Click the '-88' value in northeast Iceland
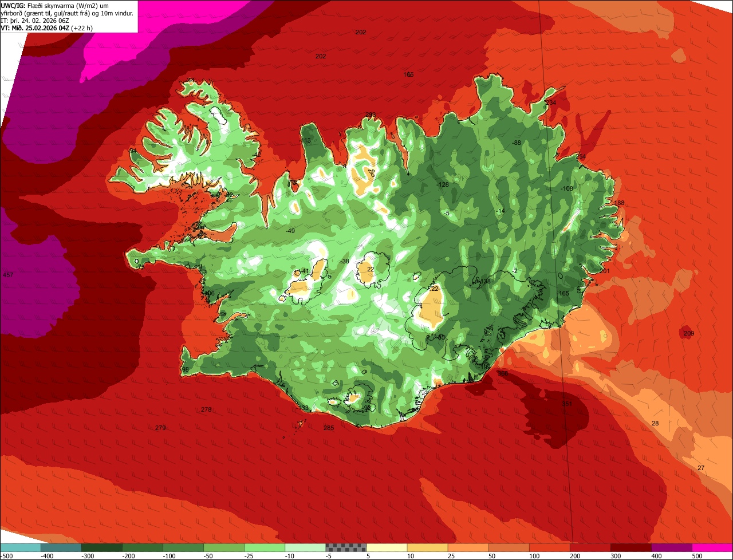Viewport: 733px width, 560px height. click(517, 143)
